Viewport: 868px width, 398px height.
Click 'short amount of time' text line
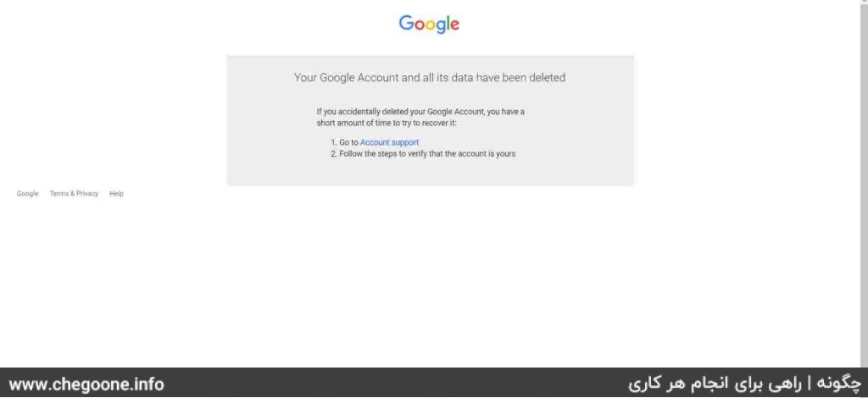[x=387, y=123]
